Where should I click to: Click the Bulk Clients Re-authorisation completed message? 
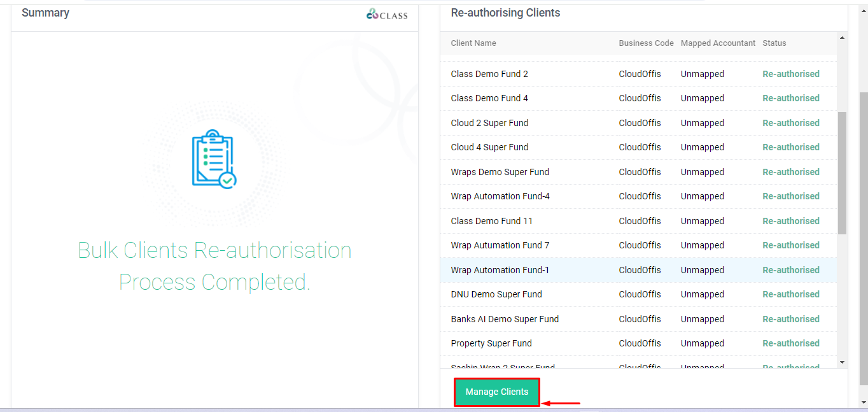pyautogui.click(x=214, y=266)
